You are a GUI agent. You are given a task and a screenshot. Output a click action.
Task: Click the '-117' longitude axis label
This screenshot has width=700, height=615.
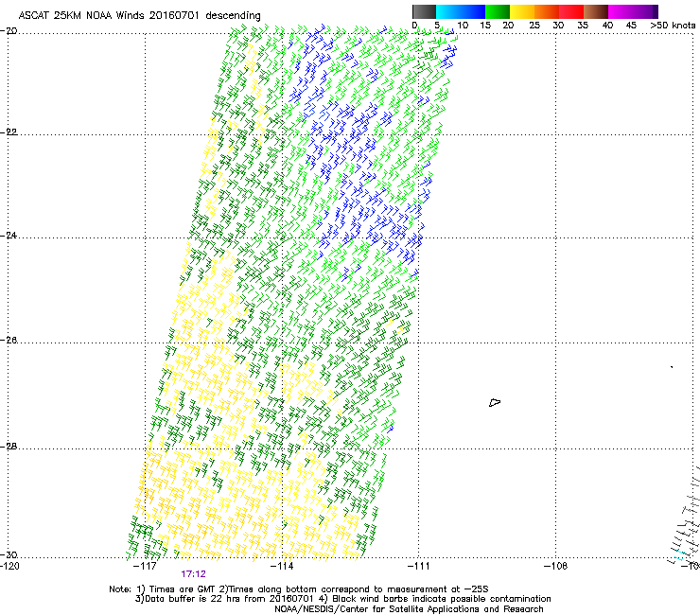pyautogui.click(x=145, y=566)
